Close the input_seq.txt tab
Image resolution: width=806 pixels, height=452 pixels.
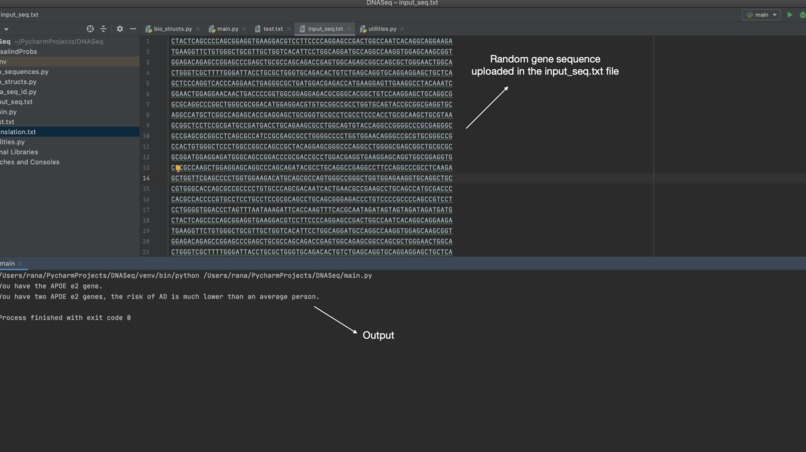[x=349, y=29]
